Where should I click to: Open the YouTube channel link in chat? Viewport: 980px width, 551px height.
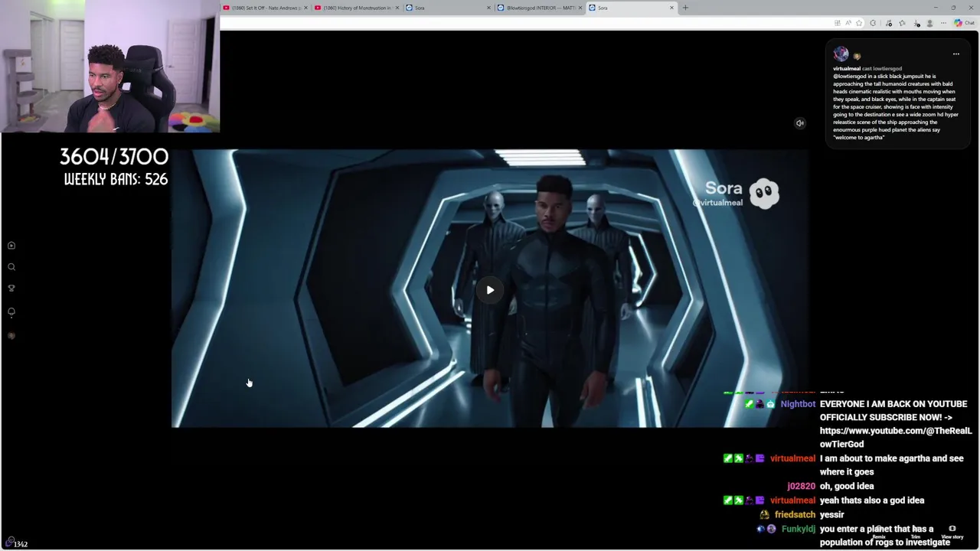tap(895, 437)
